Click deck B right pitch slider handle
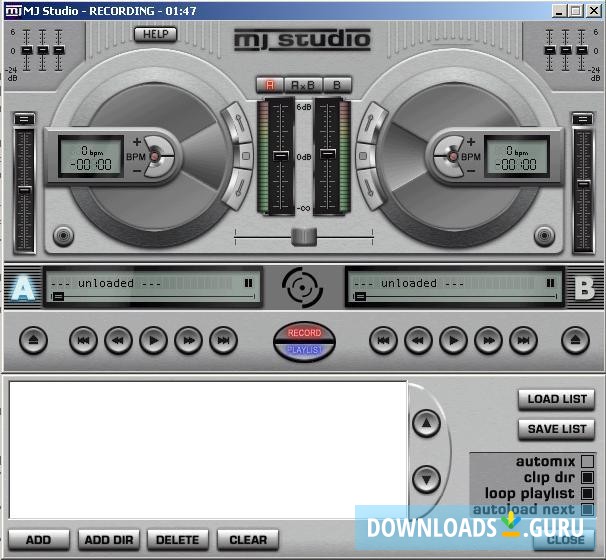The height and width of the screenshot is (560, 606). tap(583, 184)
